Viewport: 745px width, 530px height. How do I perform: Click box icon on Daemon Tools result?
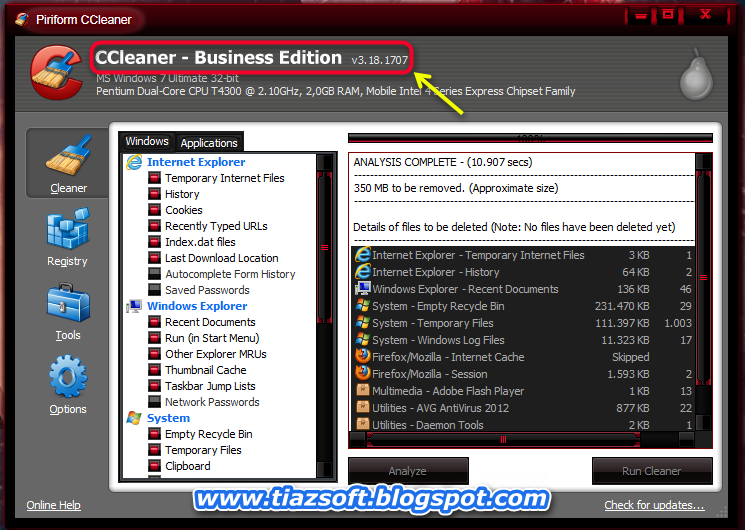pos(363,424)
